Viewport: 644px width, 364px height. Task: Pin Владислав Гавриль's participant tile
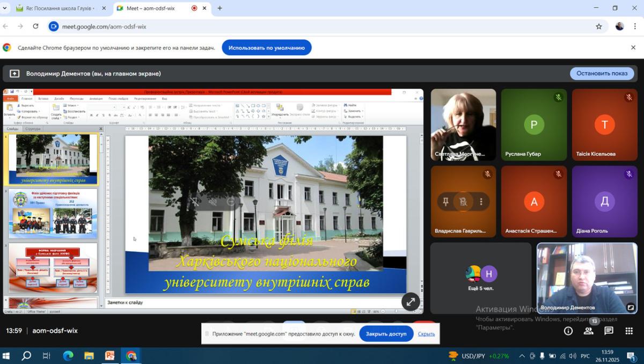coord(445,202)
